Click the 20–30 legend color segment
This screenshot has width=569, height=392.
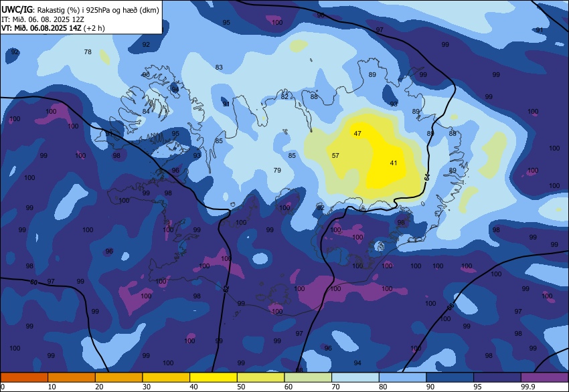click(x=118, y=377)
